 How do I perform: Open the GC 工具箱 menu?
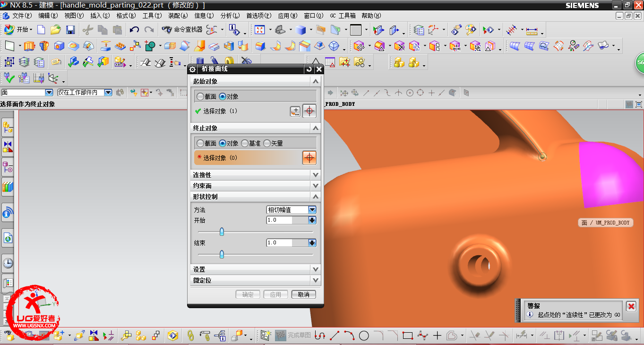(343, 16)
